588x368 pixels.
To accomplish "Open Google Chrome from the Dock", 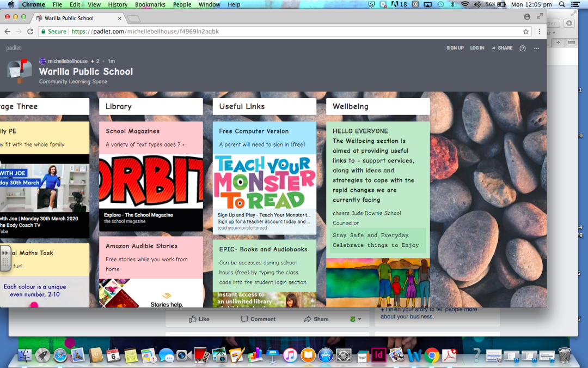I will [x=432, y=355].
